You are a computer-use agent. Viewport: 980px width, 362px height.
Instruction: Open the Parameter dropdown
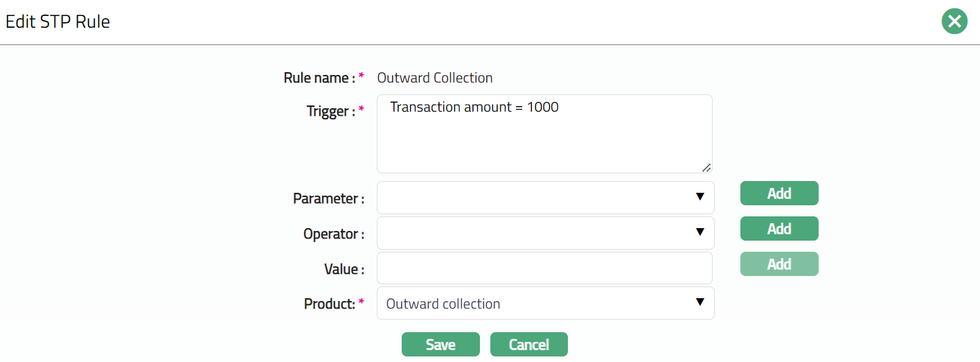(x=545, y=198)
